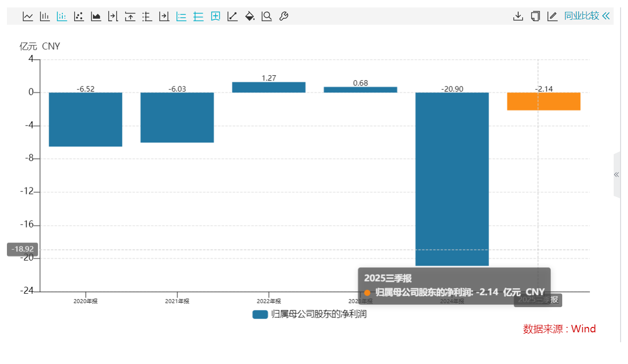Choose the scatter plot chart icon
This screenshot has width=628, height=364.
tap(79, 16)
